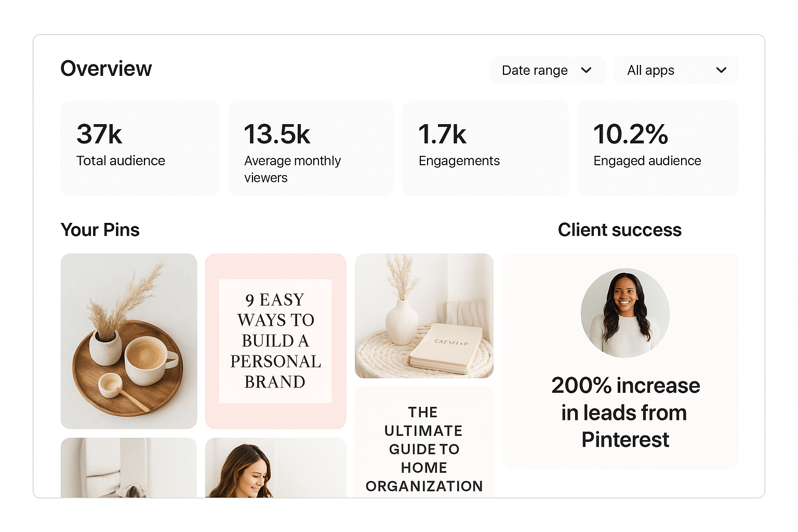Click the Overview title

[x=106, y=69]
